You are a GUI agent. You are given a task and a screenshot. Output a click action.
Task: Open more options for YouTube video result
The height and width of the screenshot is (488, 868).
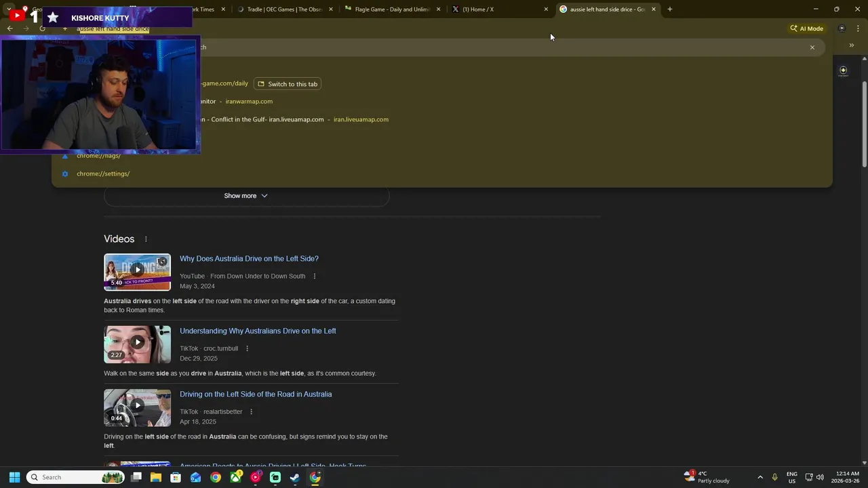pyautogui.click(x=314, y=277)
